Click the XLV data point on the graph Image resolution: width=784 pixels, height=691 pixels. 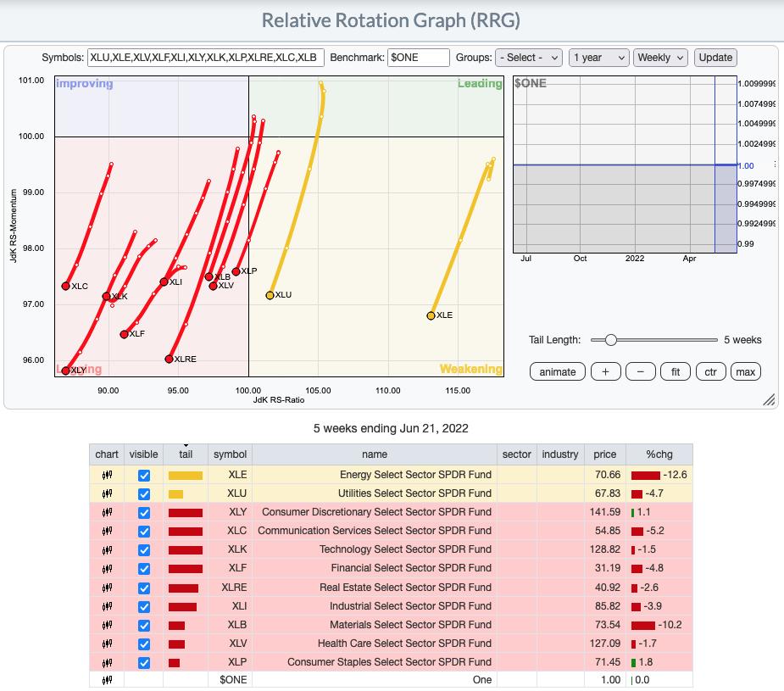[x=213, y=286]
